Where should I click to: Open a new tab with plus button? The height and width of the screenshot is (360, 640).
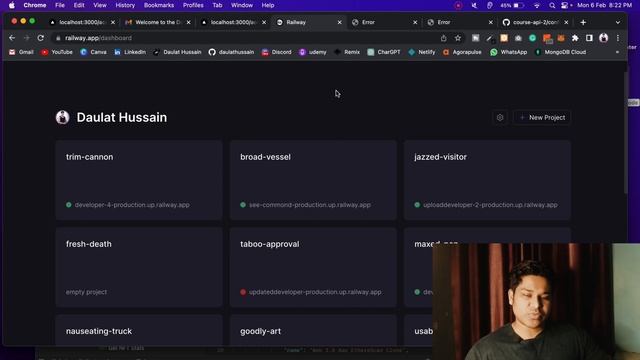point(583,22)
